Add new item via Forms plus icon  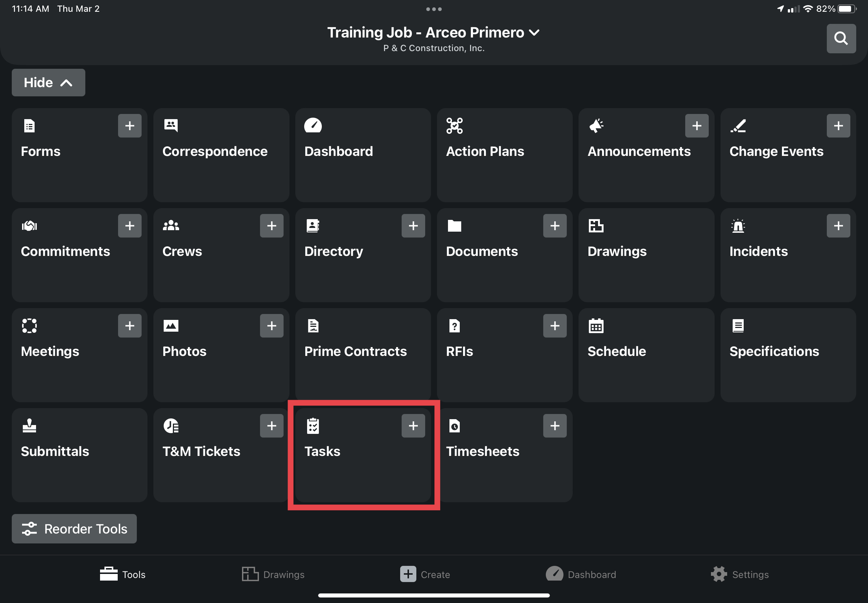coord(129,126)
